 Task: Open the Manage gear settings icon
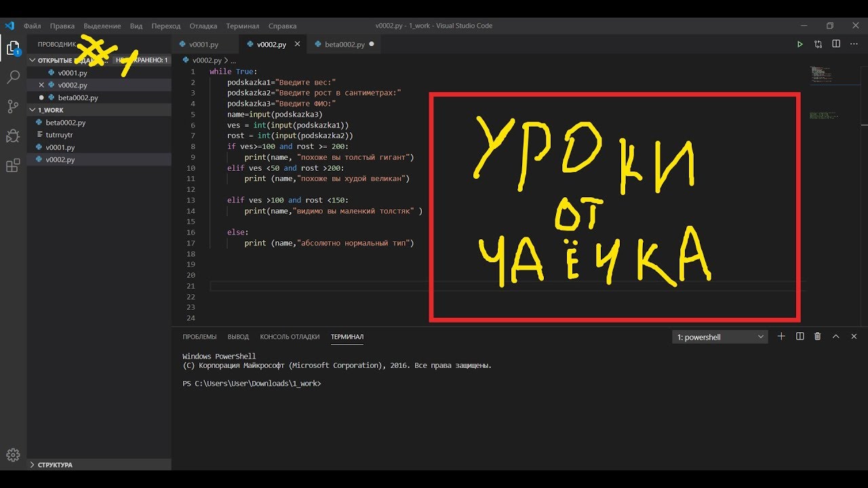13,455
